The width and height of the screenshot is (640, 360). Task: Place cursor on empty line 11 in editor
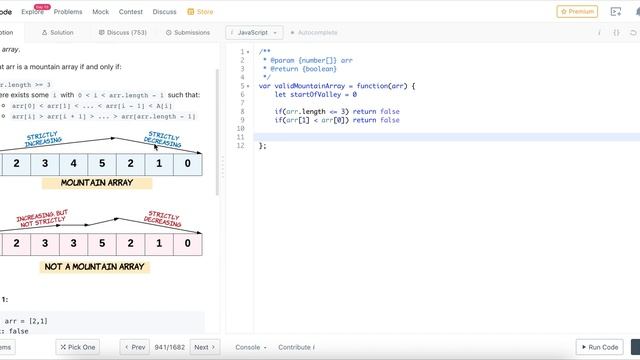447,137
